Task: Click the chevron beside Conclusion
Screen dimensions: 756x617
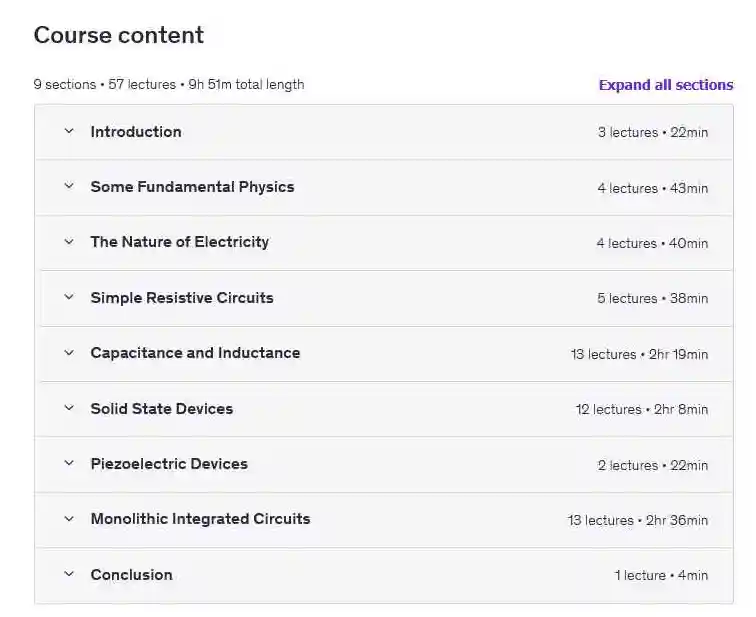Action: coord(69,574)
